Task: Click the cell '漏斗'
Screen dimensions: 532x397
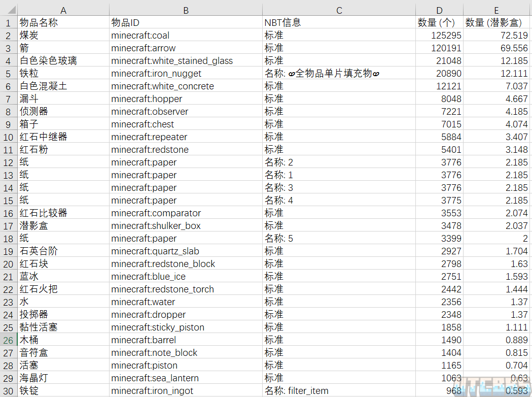Action: [63, 98]
